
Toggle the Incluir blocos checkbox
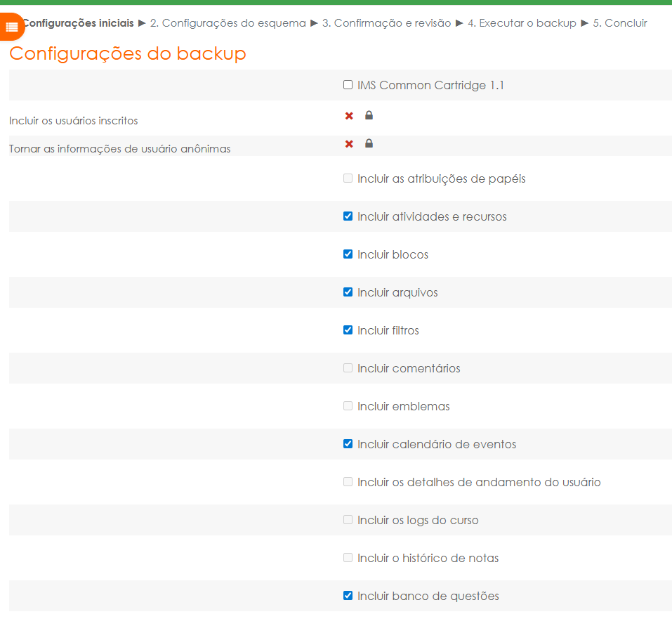coord(348,254)
